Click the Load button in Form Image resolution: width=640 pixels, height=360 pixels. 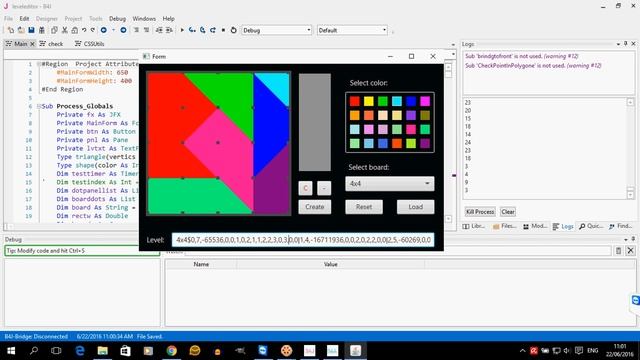click(x=416, y=207)
